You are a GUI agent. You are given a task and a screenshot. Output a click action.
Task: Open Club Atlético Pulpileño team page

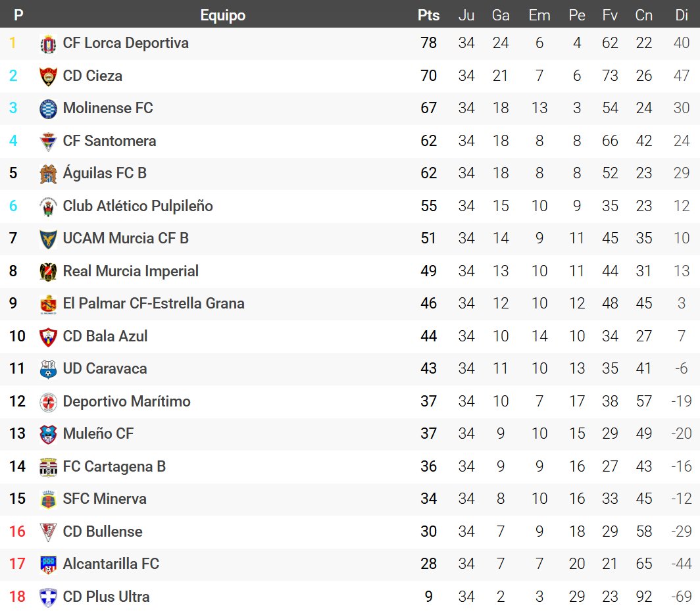[137, 206]
